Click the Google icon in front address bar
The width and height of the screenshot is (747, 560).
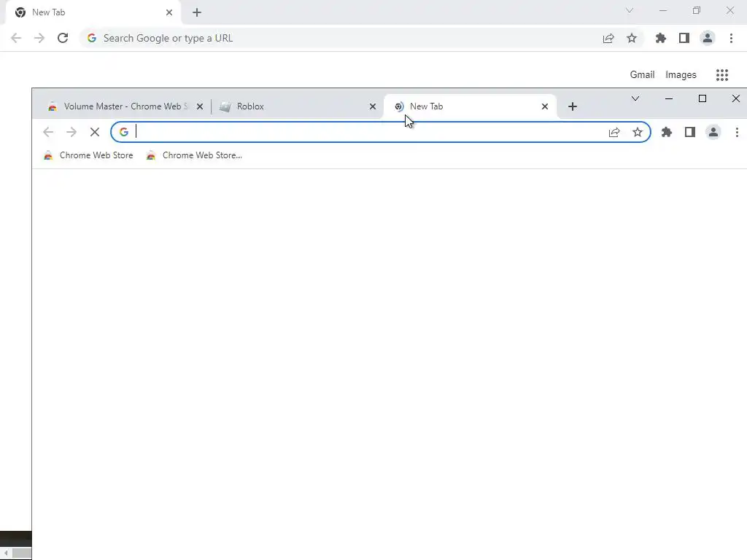coord(124,132)
